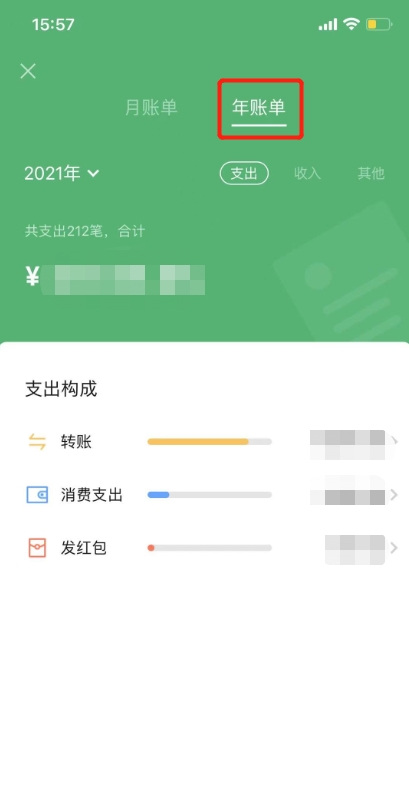Switch filter to 其他
Screen dimensions: 409x801
pyautogui.click(x=371, y=174)
